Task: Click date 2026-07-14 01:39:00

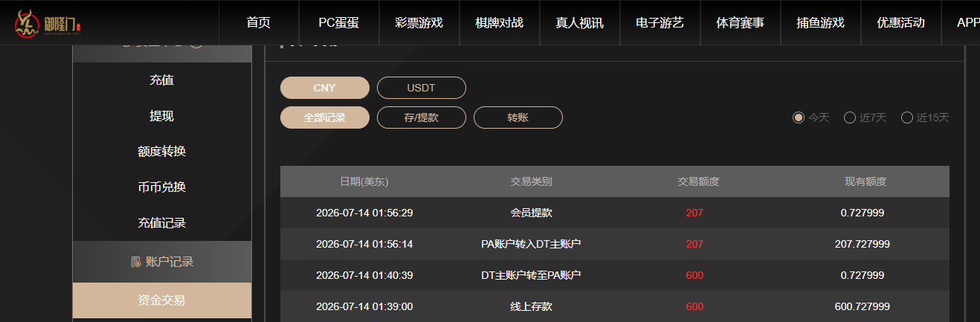Action: 364,306
